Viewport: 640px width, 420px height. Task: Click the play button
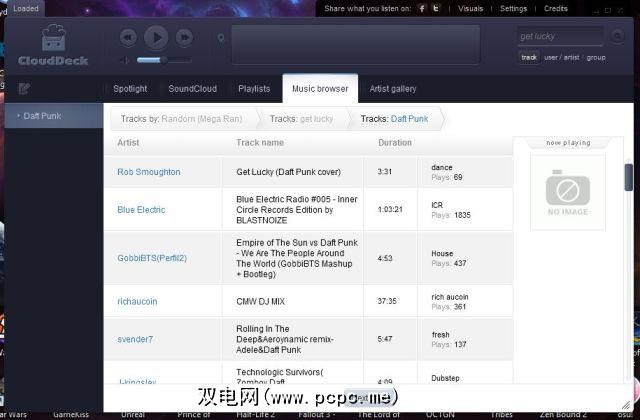156,38
